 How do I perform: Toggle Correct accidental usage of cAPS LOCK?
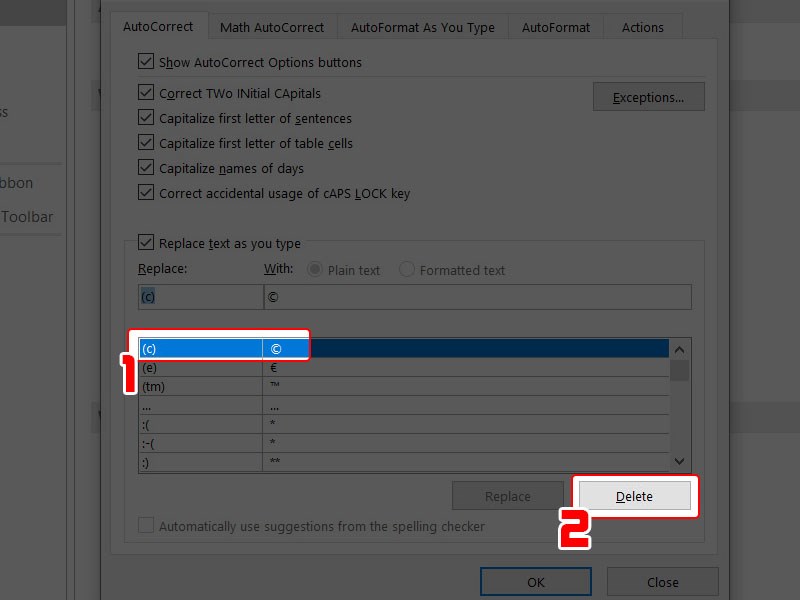(146, 193)
